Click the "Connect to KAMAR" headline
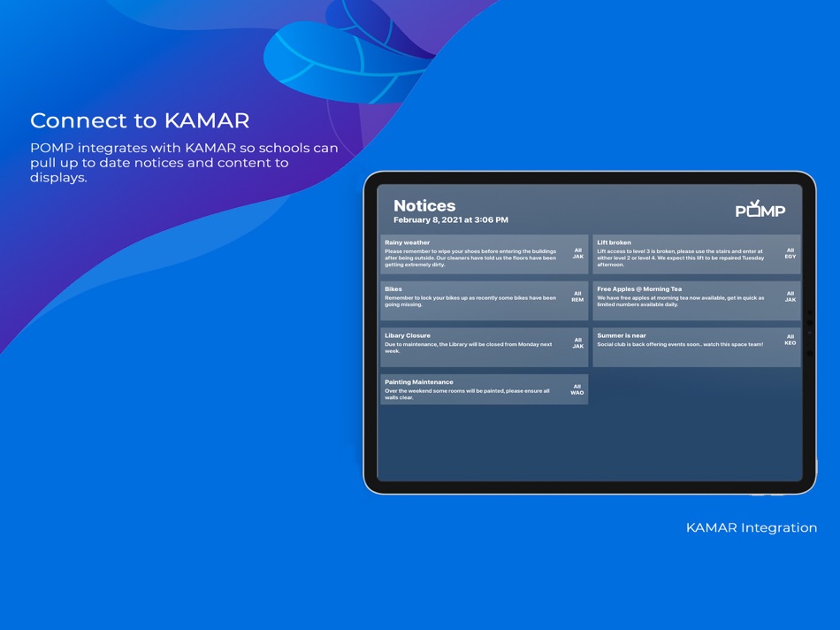The height and width of the screenshot is (630, 840). pyautogui.click(x=140, y=120)
